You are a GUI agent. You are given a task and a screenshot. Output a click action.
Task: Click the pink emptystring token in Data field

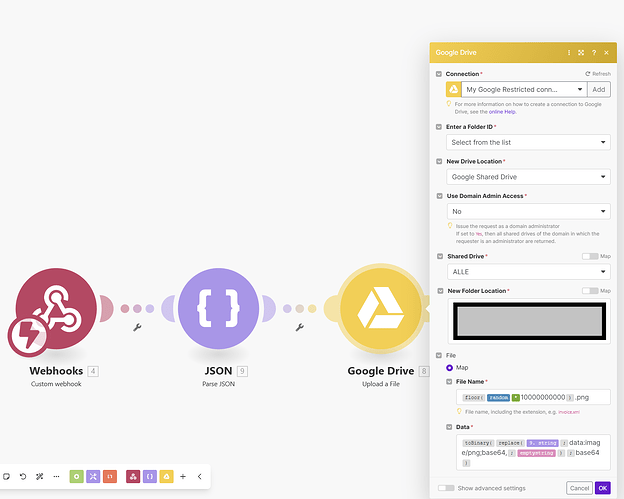pyautogui.click(x=536, y=453)
